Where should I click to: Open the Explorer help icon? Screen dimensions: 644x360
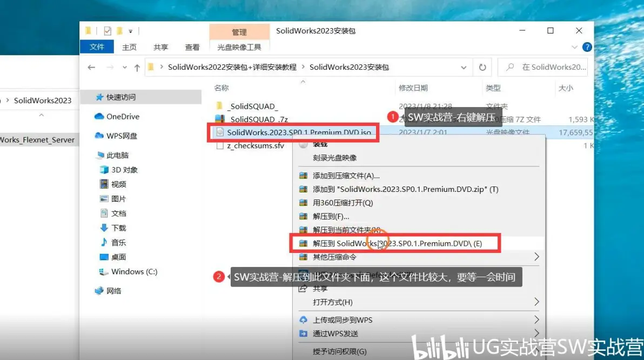pyautogui.click(x=587, y=47)
